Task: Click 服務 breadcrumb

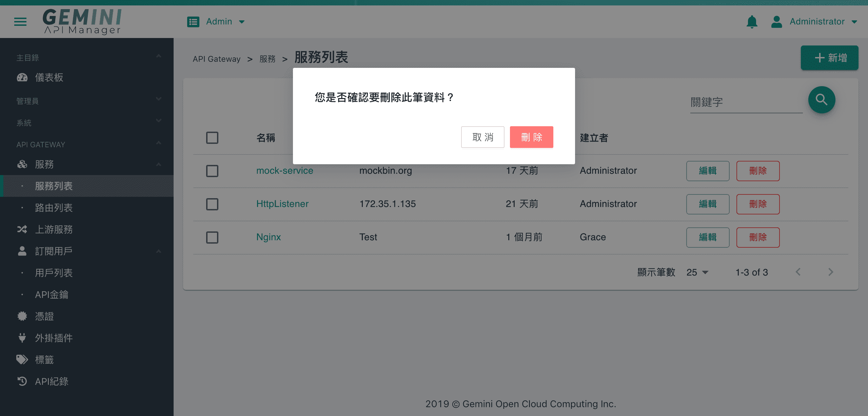Action: point(268,59)
